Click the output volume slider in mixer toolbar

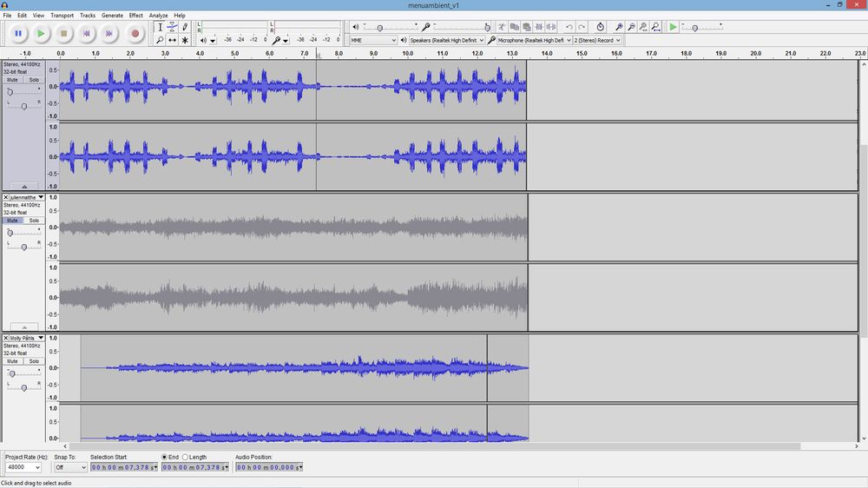click(x=391, y=27)
